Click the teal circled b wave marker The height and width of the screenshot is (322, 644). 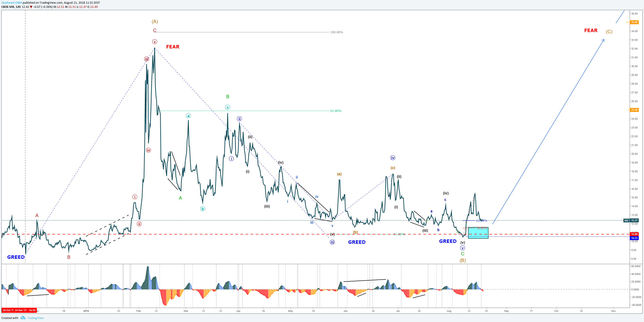[203, 209]
